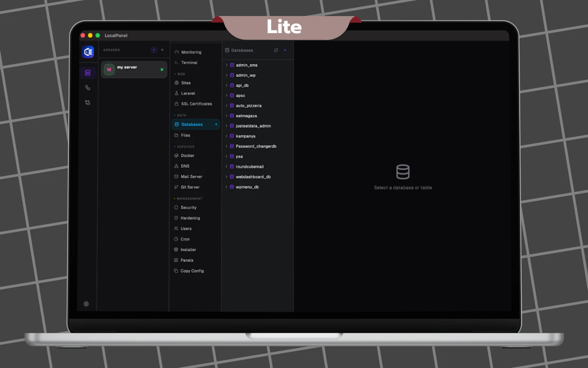Expand the kampanya database chevron

click(x=226, y=136)
